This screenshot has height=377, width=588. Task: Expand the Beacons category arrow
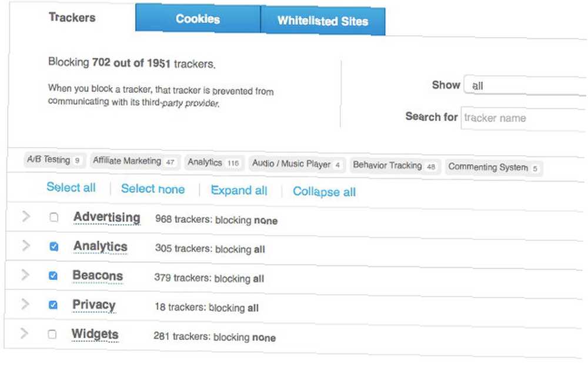pos(25,275)
